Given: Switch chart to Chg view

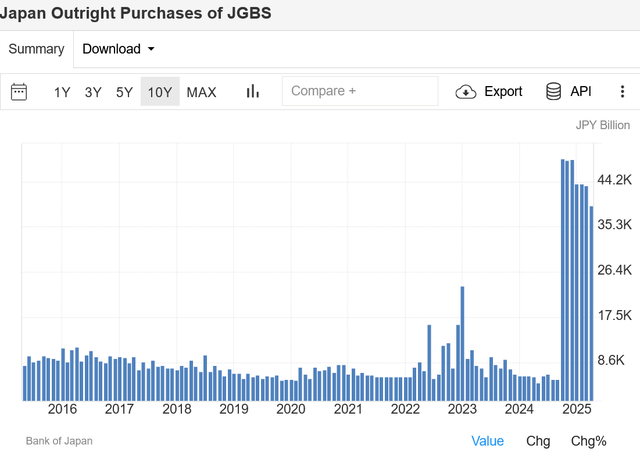Looking at the screenshot, I should pyautogui.click(x=538, y=441).
